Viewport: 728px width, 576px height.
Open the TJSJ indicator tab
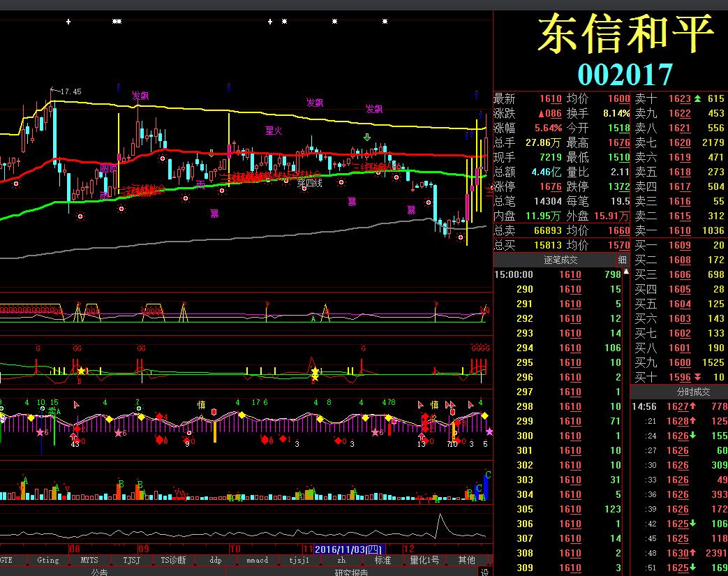131,560
